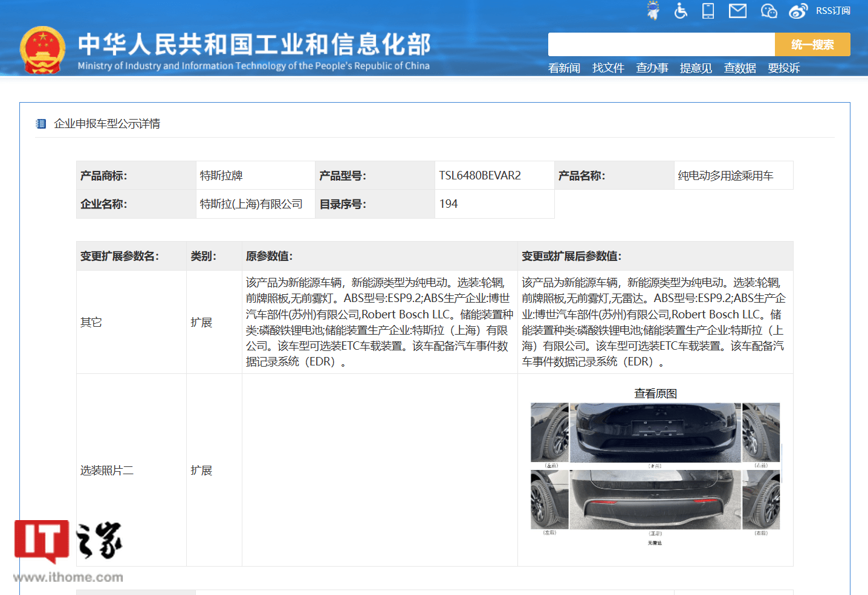This screenshot has width=868, height=595.
Task: Select the 其它 parameter name cell
Action: pos(131,322)
